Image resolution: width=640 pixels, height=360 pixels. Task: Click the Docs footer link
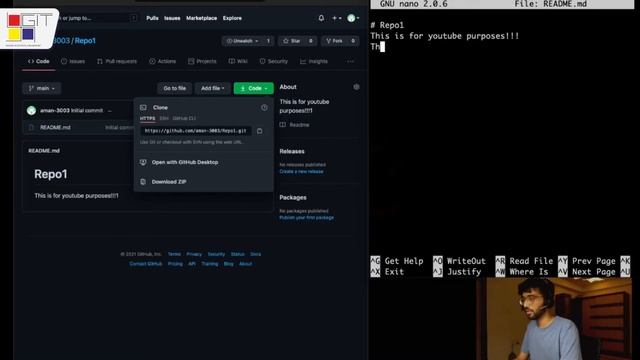256,254
